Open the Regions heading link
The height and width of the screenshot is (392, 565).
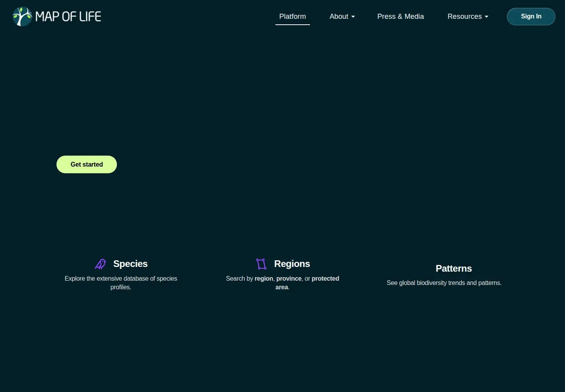292,264
